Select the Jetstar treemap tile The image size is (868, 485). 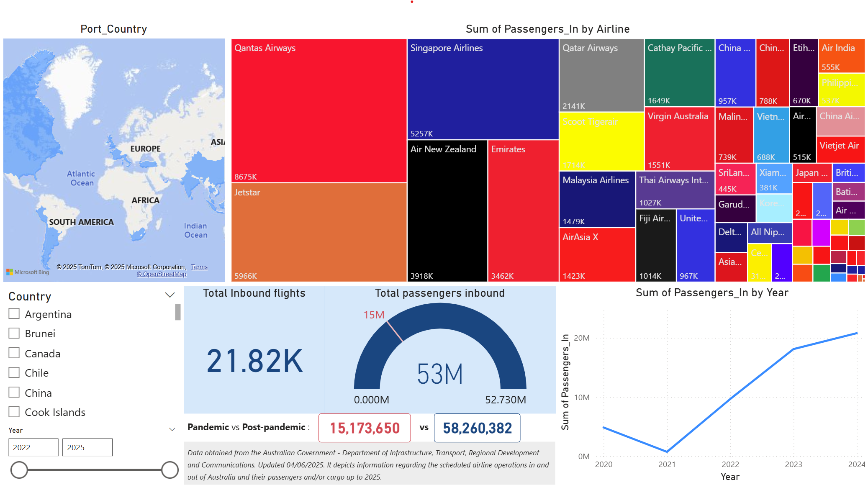[319, 232]
